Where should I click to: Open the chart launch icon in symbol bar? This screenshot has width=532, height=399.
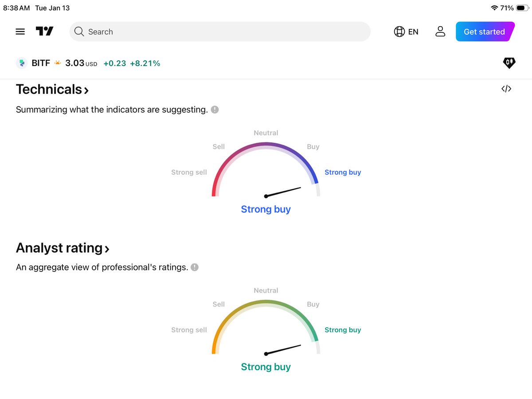509,63
